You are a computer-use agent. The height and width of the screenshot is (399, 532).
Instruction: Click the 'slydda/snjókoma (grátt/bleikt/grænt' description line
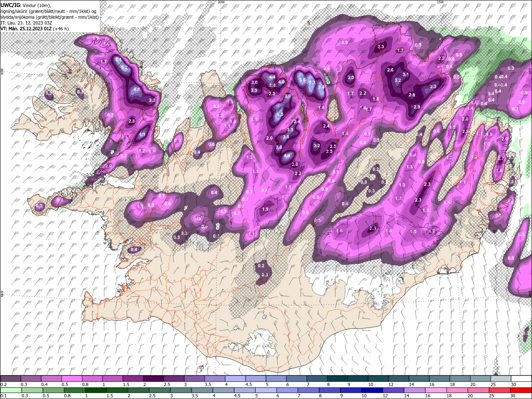[49, 17]
